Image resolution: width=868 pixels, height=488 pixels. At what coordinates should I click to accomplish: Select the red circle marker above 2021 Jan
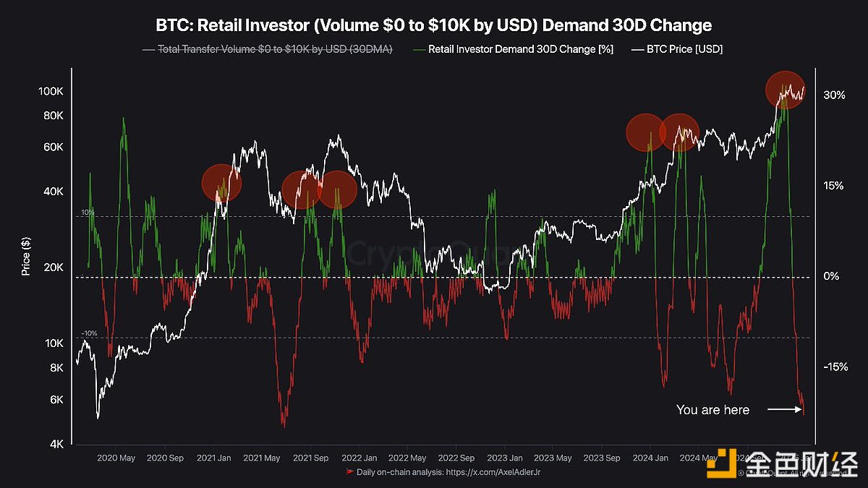[221, 183]
